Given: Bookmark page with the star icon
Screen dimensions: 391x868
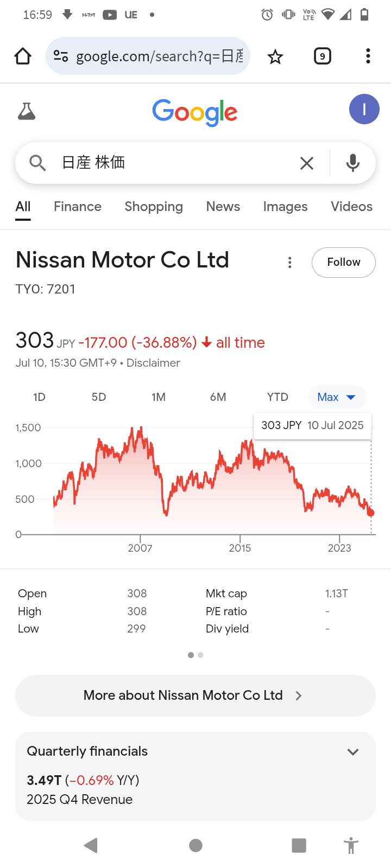Looking at the screenshot, I should click(x=275, y=56).
